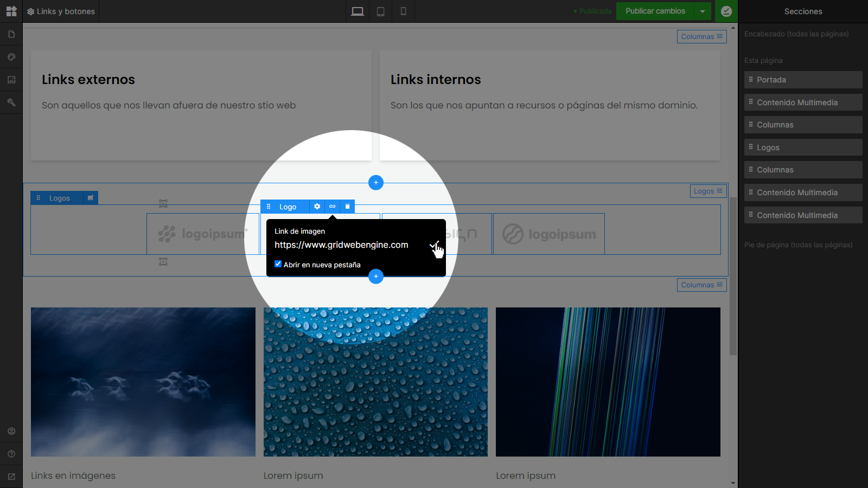Click the Publicar cambios button
Screen dimensions: 868x488
pyautogui.click(x=655, y=11)
